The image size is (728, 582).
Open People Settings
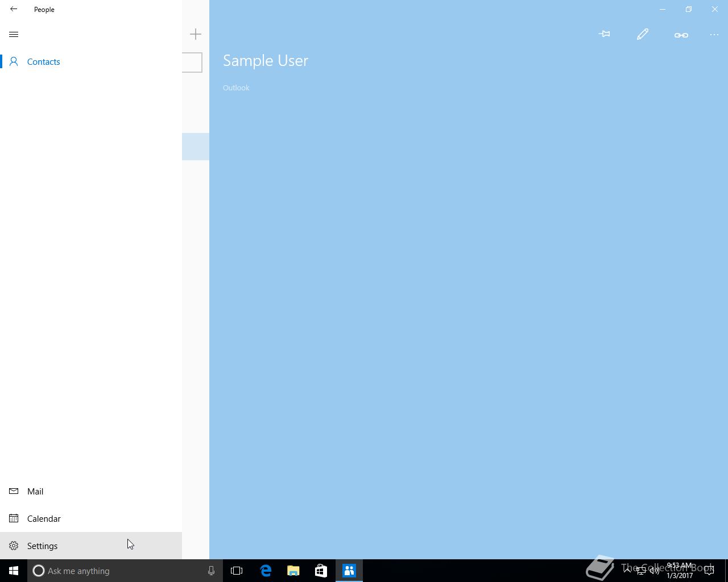click(91, 546)
